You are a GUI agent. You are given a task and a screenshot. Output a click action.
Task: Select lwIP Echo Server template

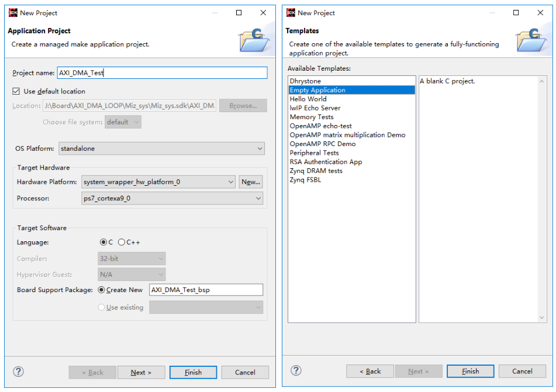tap(315, 107)
